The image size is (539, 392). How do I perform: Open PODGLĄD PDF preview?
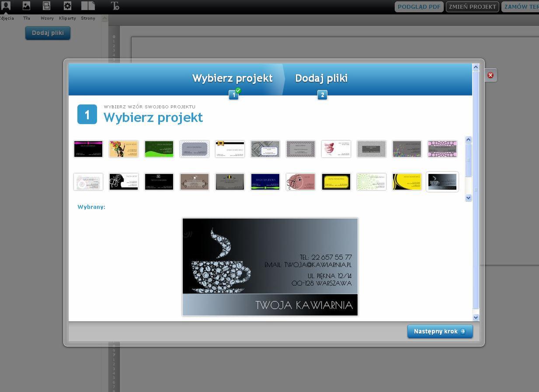[418, 7]
